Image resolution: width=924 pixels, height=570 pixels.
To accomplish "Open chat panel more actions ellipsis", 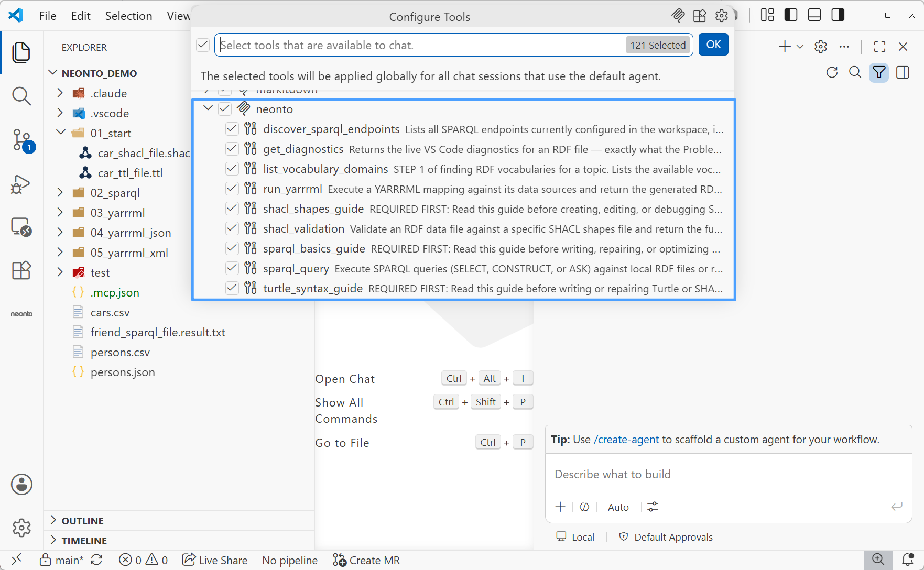I will [844, 47].
